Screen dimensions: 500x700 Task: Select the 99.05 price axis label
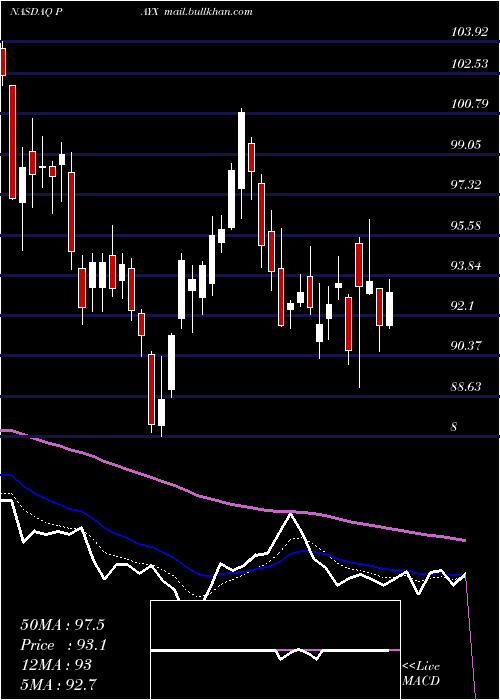click(466, 145)
